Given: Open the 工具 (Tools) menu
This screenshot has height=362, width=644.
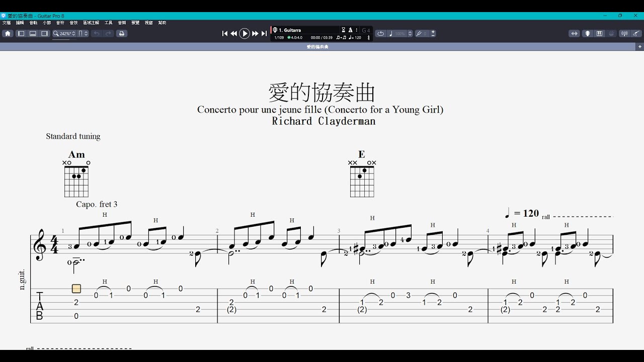Looking at the screenshot, I should tap(108, 23).
